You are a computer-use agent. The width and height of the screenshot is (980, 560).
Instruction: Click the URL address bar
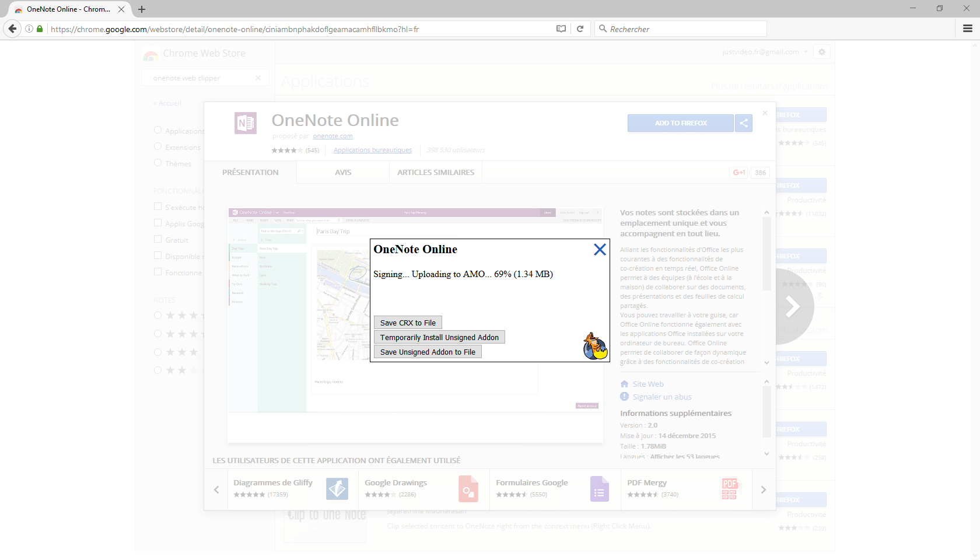click(x=300, y=29)
